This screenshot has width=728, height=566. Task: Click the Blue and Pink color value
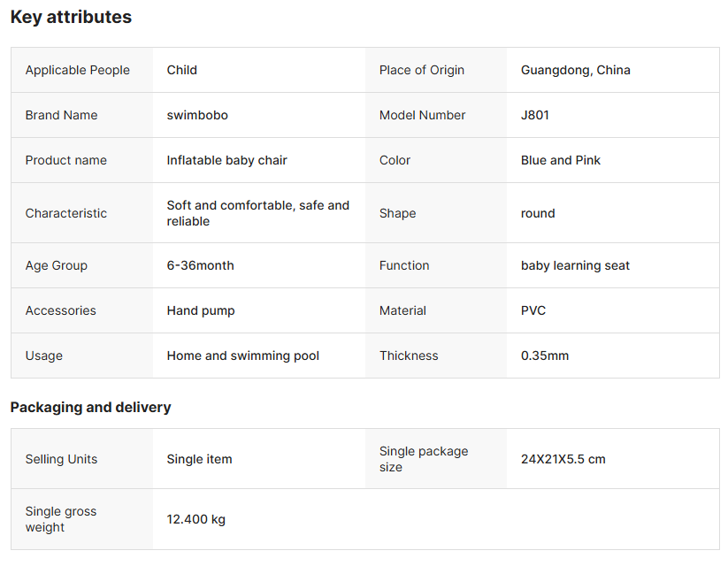click(561, 160)
